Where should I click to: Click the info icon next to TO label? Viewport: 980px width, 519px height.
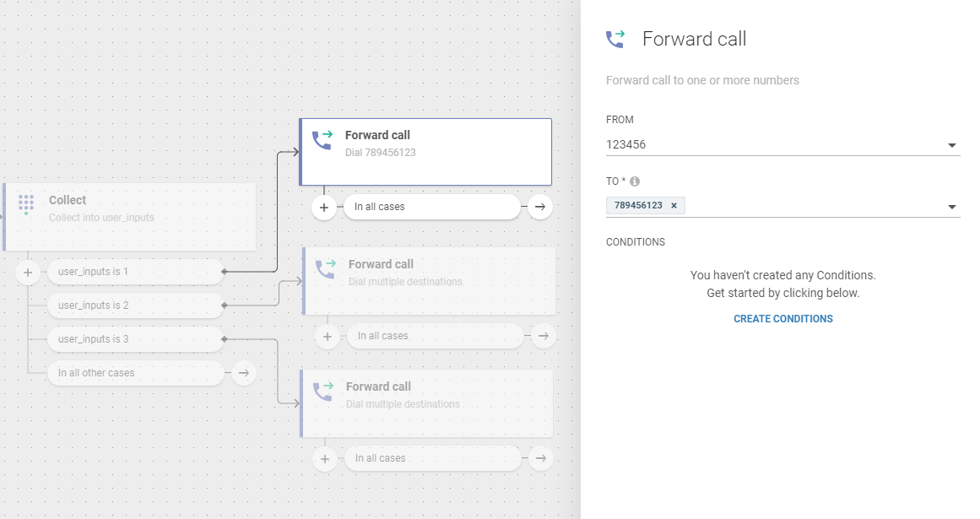(635, 181)
